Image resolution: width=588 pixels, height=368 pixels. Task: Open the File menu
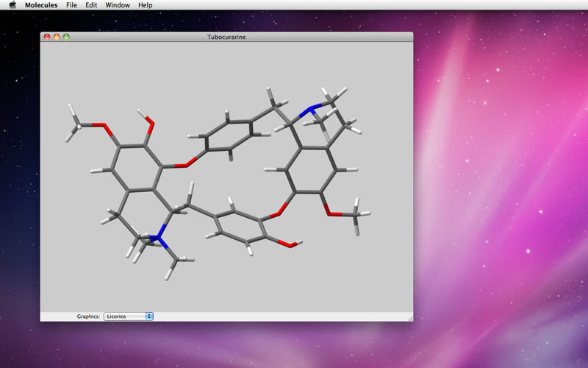click(71, 5)
